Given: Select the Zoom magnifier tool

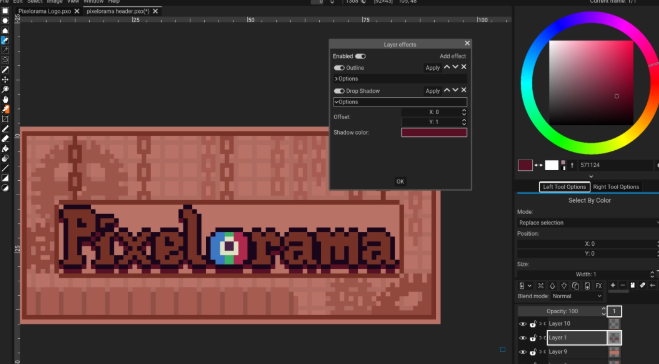Looking at the screenshot, I should coord(5,90).
